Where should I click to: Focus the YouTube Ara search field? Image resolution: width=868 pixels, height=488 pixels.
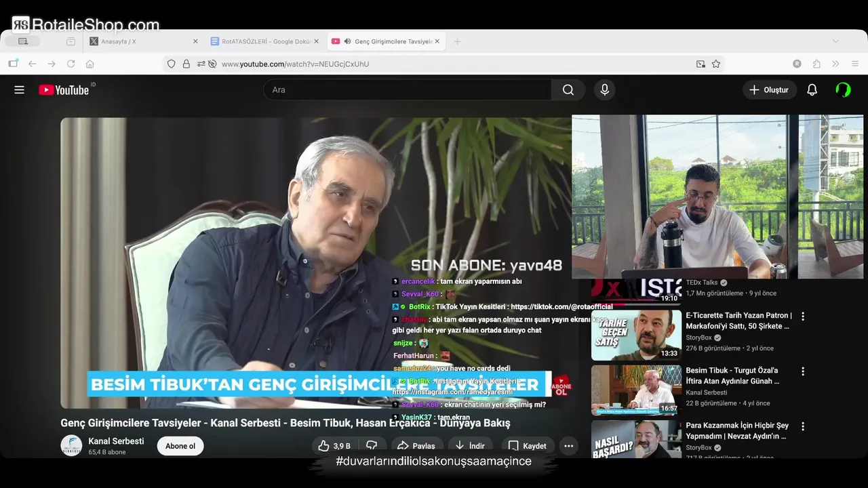point(407,89)
